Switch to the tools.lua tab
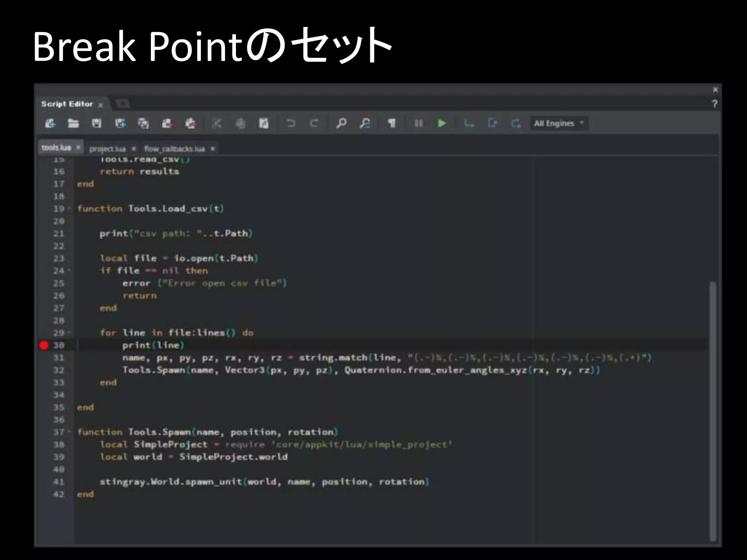 click(x=56, y=147)
